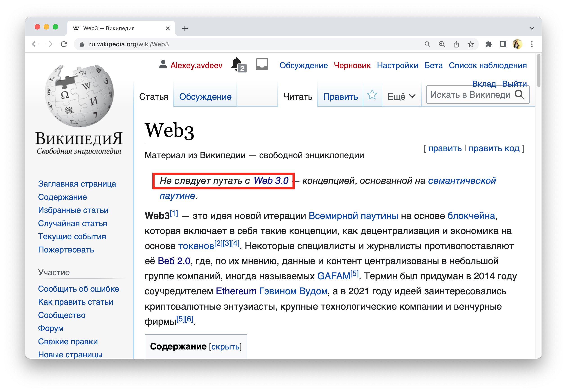Open Как править статьи in the sidebar
Image resolution: width=567 pixels, height=392 pixels.
[75, 302]
